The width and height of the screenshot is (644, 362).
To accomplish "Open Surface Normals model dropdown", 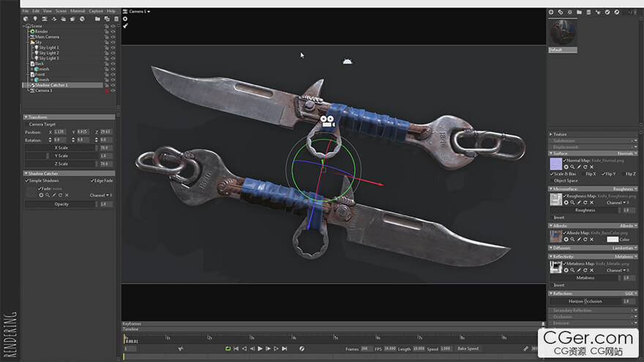I will (626, 154).
